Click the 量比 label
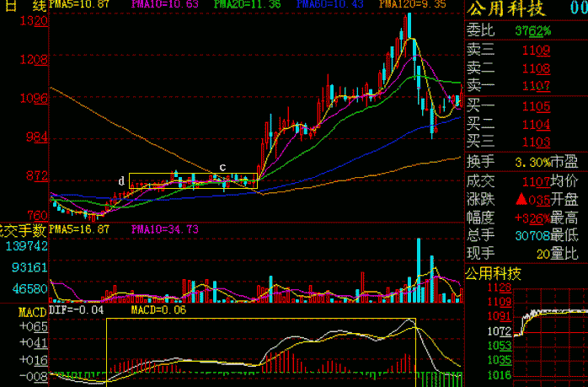This screenshot has width=588, height=387. (564, 254)
